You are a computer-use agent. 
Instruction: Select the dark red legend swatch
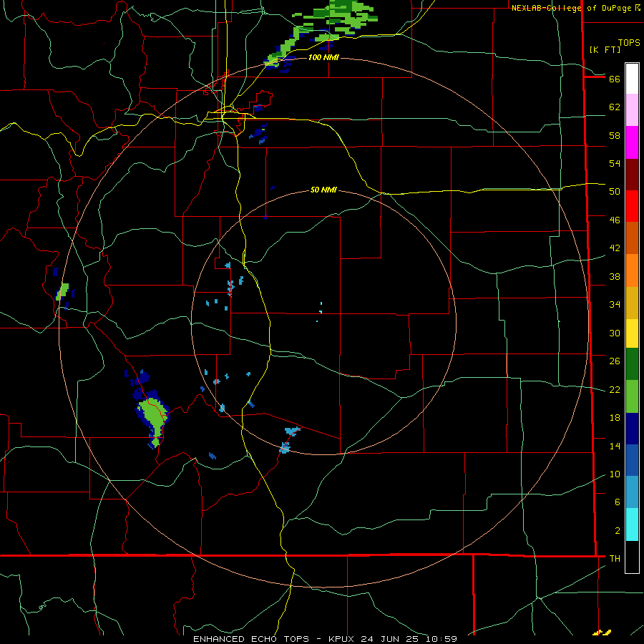pos(632,175)
